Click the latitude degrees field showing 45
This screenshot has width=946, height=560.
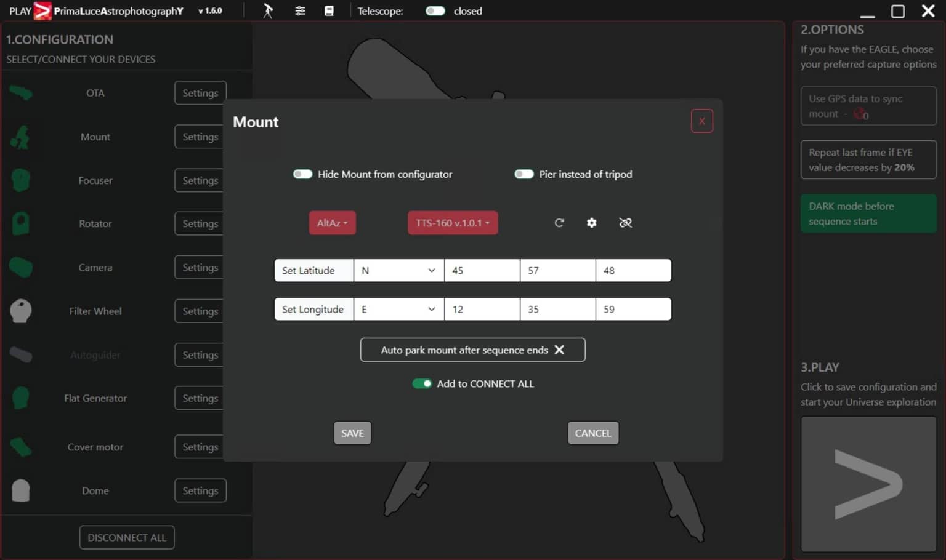tap(482, 270)
